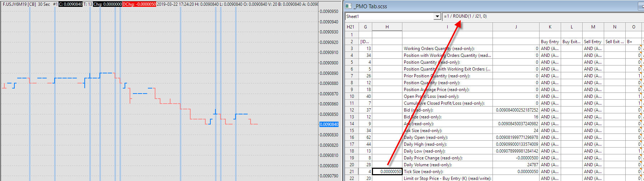
Task: Click ID value 62 in column G
Action: (x=365, y=137)
